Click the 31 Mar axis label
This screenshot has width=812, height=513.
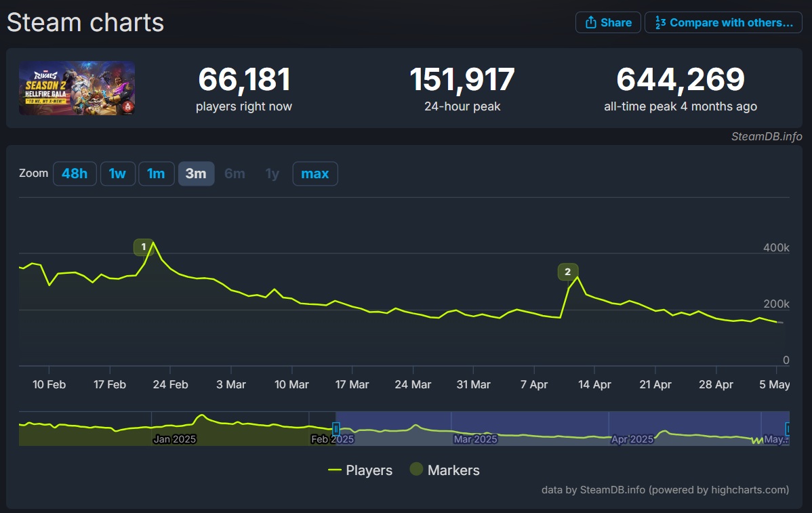(x=473, y=385)
